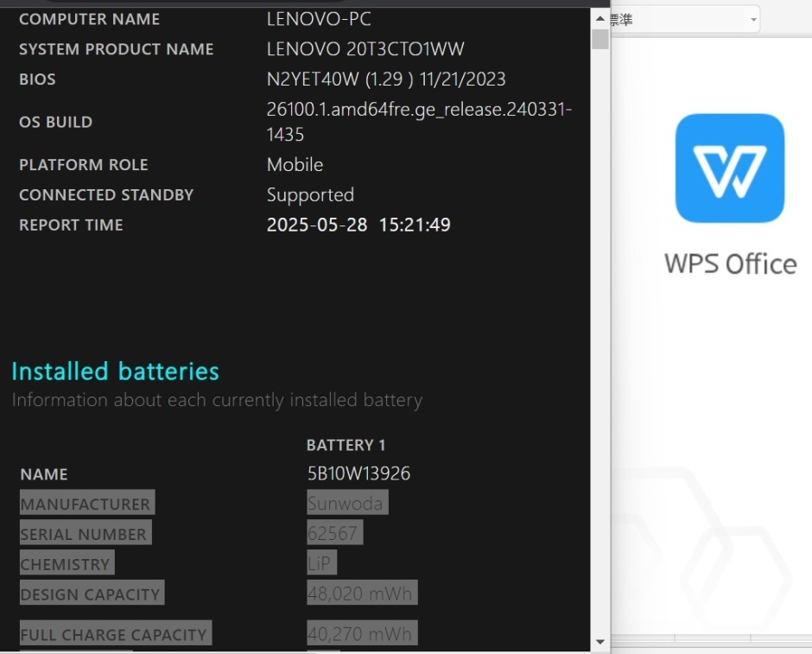Select the LENOVO-PC computer name value
This screenshot has height=654, width=812.
[x=319, y=19]
